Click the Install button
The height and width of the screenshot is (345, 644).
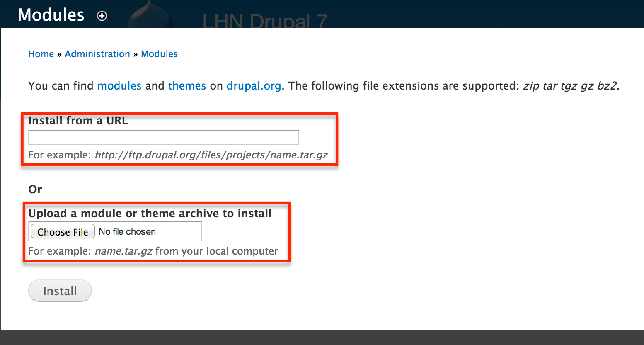click(x=60, y=291)
